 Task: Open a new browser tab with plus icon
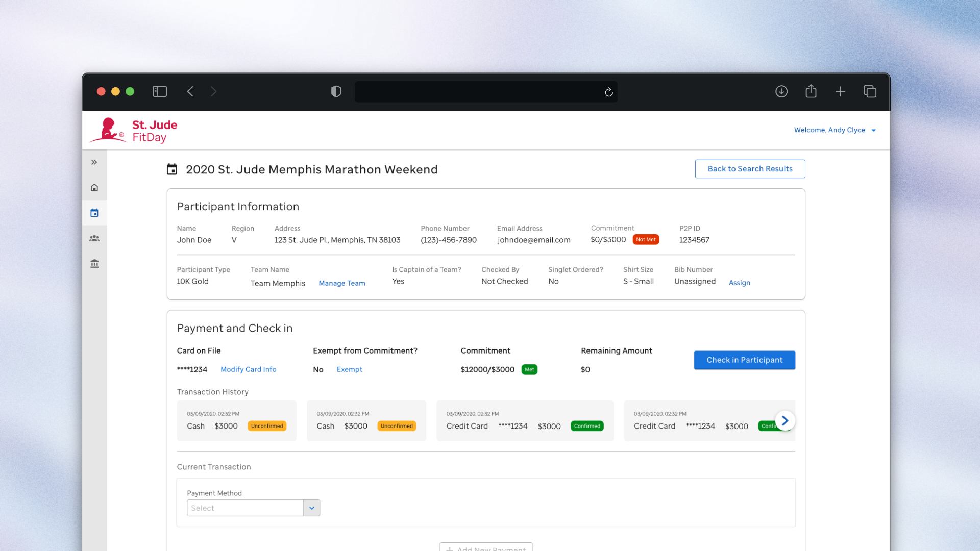pyautogui.click(x=840, y=91)
